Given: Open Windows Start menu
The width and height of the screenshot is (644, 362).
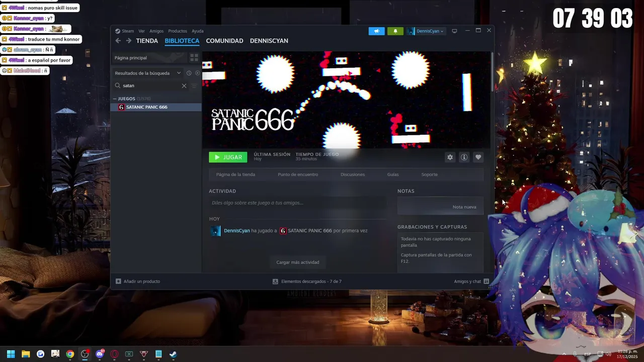Looking at the screenshot, I should (x=11, y=354).
